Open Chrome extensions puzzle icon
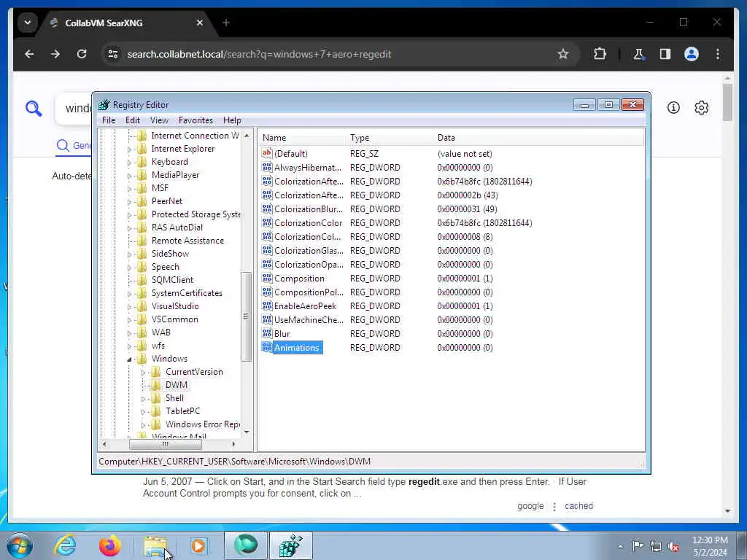The height and width of the screenshot is (560, 747). pos(600,54)
